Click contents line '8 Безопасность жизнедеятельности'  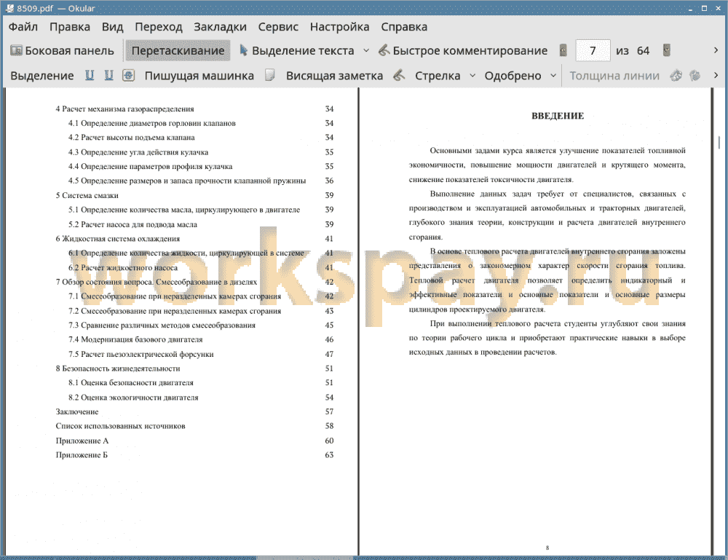(117, 368)
